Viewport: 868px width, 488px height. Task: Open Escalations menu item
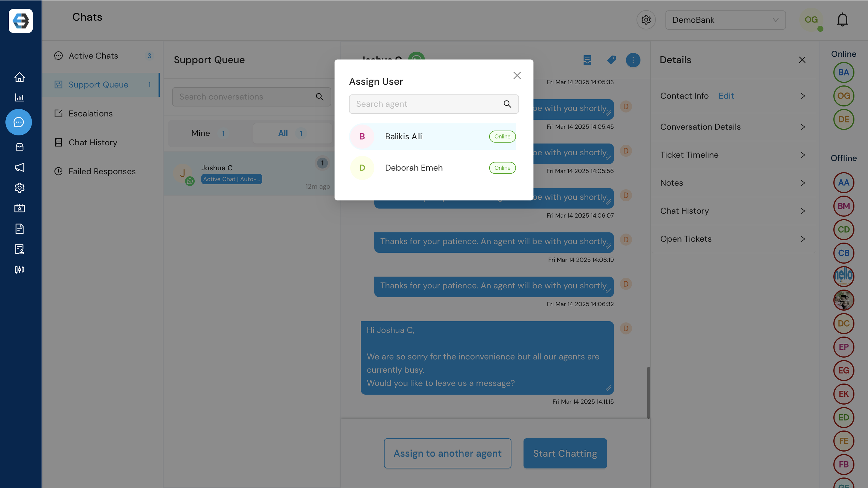click(101, 114)
